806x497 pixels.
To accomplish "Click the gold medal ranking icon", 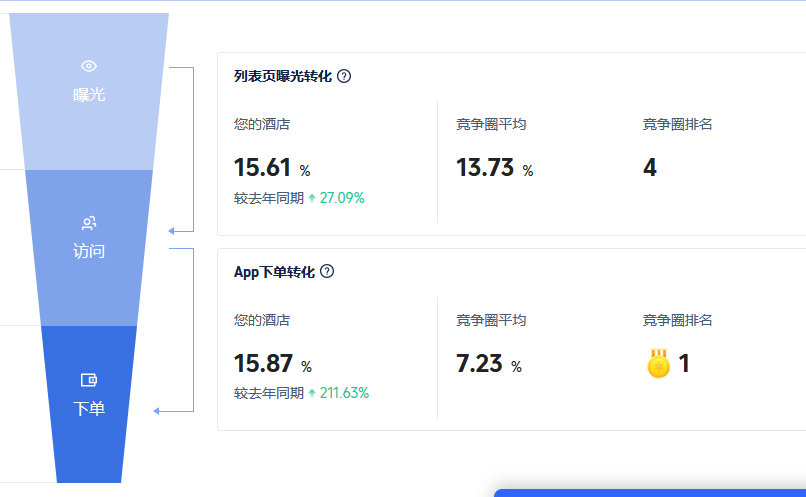I will point(658,363).
